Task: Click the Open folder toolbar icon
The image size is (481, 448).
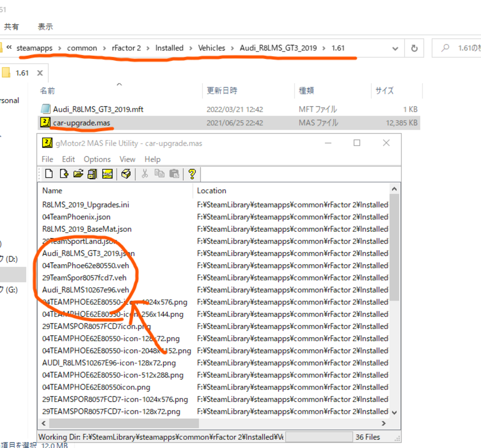Action: click(78, 174)
